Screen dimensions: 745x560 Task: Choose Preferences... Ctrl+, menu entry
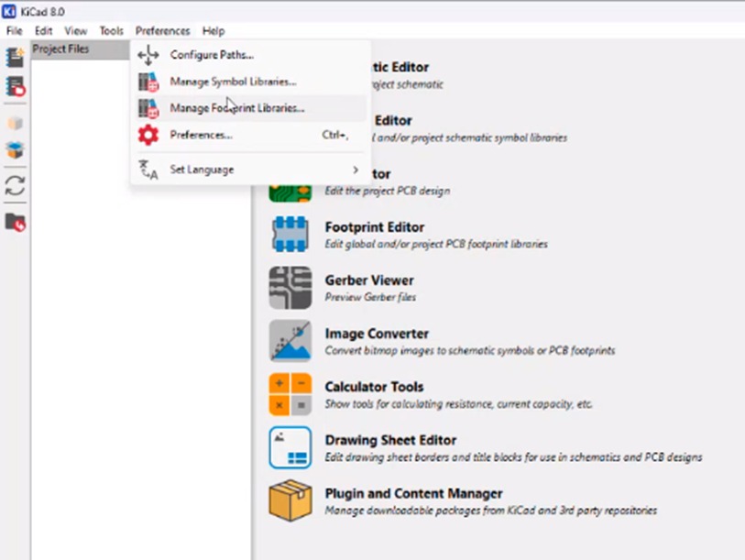pos(250,135)
